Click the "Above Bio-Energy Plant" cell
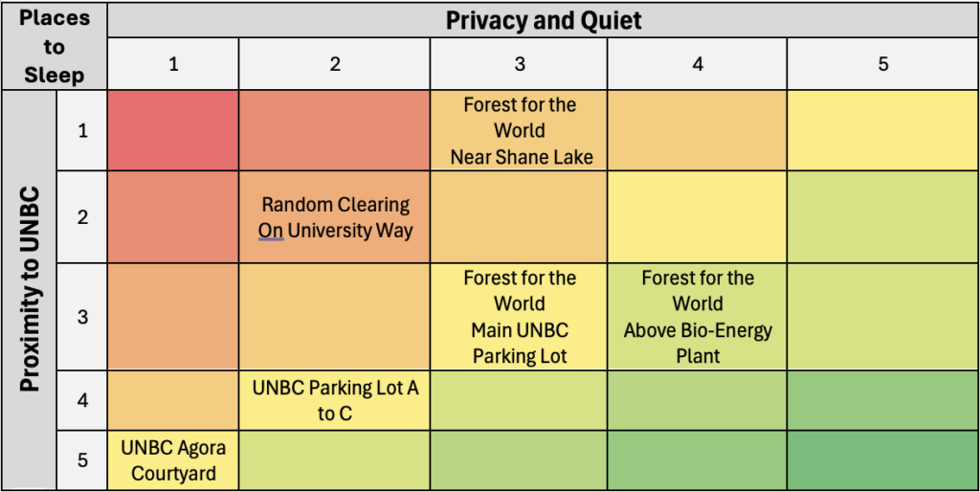 coord(698,317)
